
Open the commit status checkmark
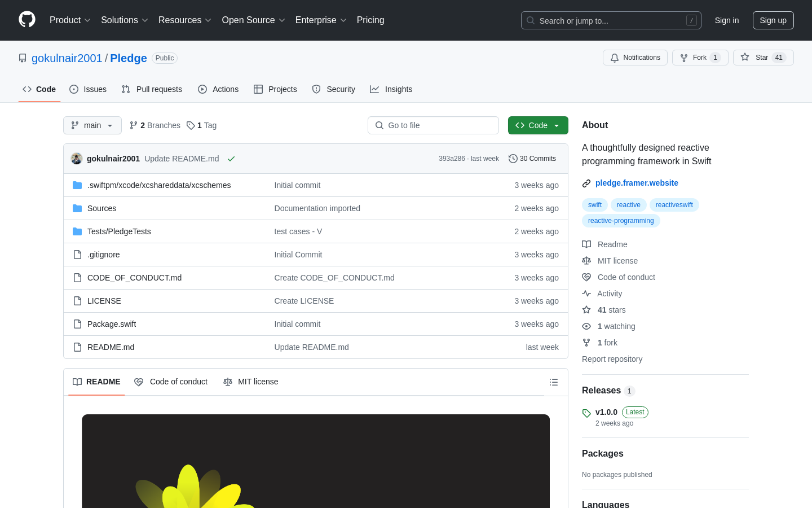click(231, 159)
